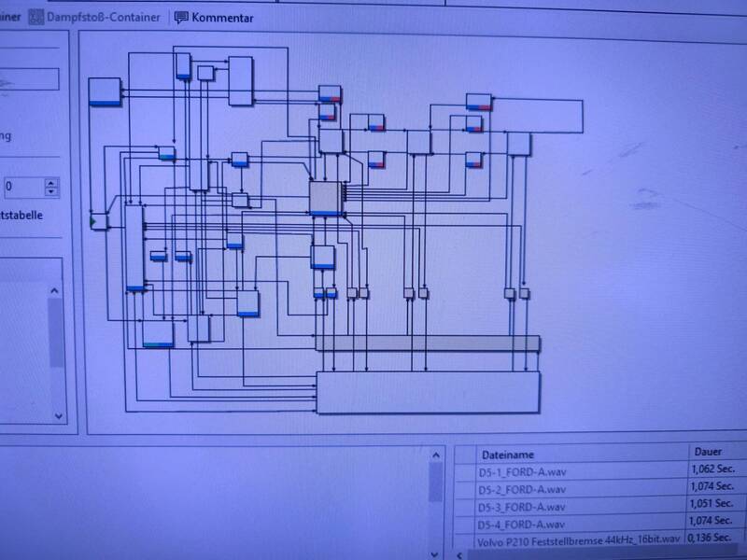The image size is (747, 560).
Task: Select the wide bottom output block
Action: [x=429, y=392]
